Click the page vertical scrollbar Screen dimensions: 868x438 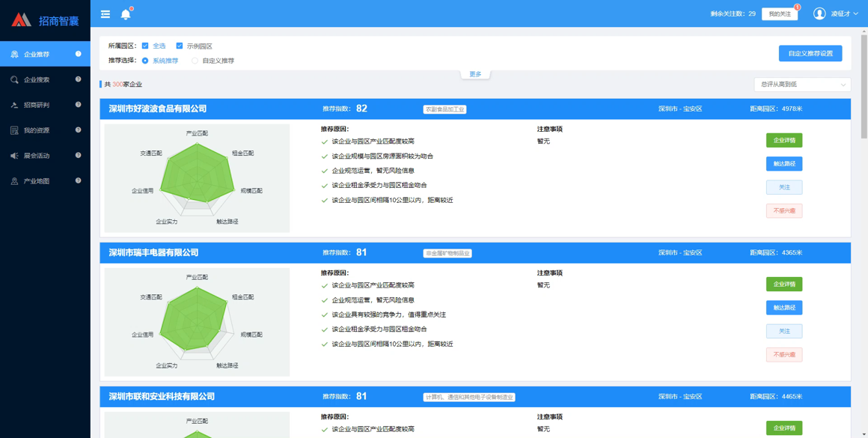point(864,82)
